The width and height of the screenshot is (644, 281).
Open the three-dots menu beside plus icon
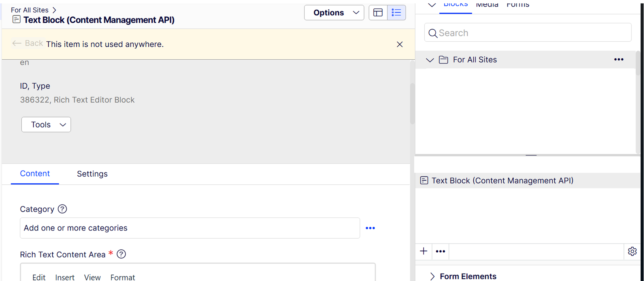click(x=440, y=251)
